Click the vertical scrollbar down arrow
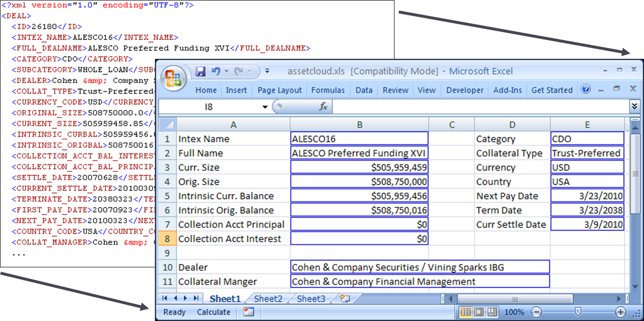 point(634,287)
